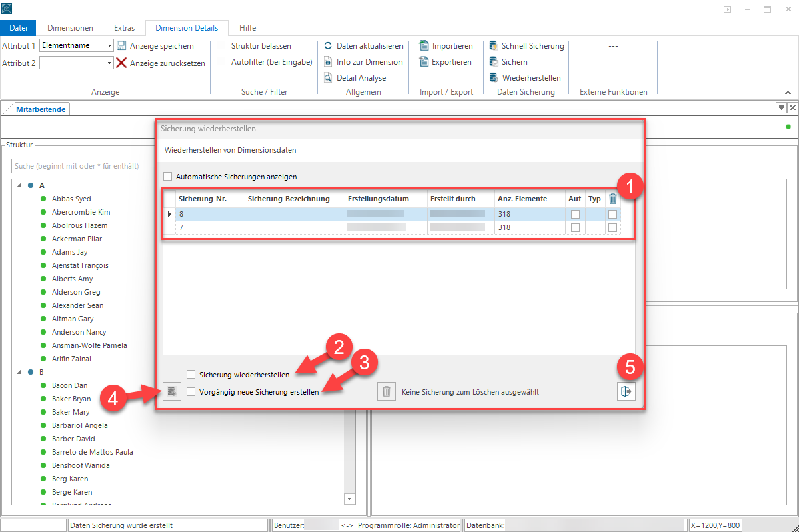Screen dimensions: 799x532
Task: Click the tab pane close X
Action: coord(792,107)
